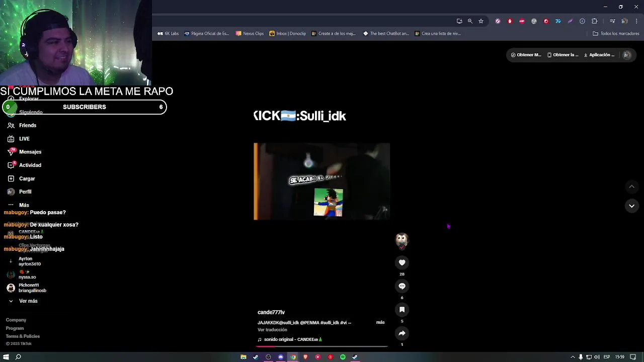Expand Ver más following accounts list
This screenshot has height=362, width=644.
23,301
